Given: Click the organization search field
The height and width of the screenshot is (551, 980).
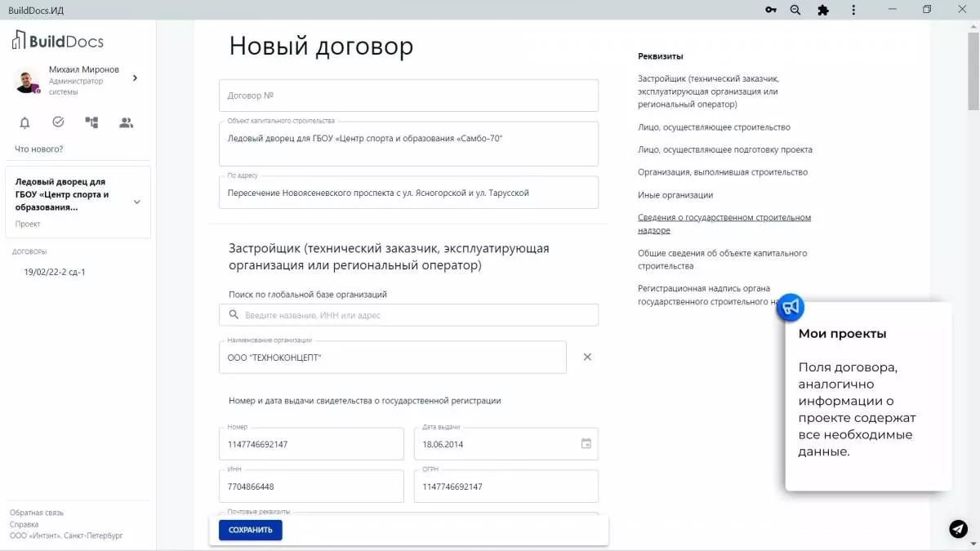Looking at the screenshot, I should 408,314.
